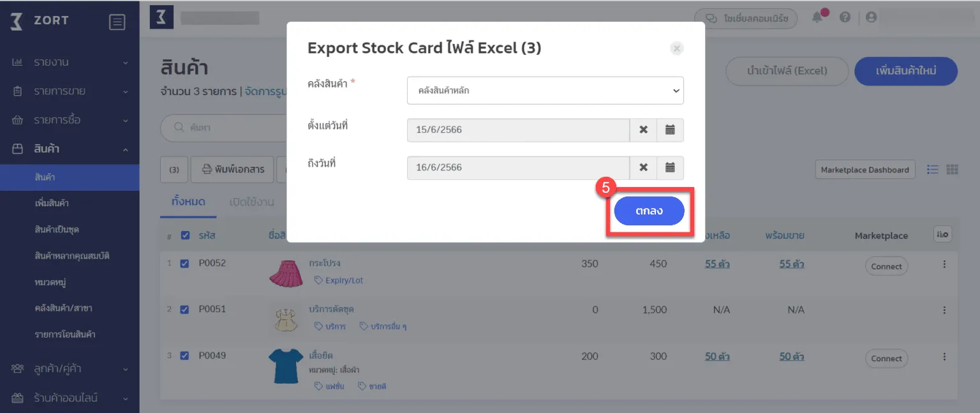Screen dimensions: 980x413
Task: Switch to grid view icon
Action: 952,170
